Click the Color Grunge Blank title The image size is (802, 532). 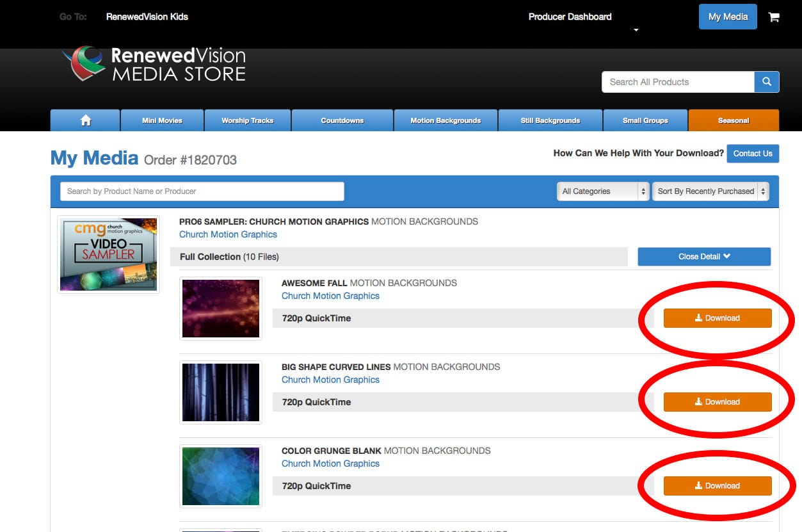pyautogui.click(x=332, y=451)
